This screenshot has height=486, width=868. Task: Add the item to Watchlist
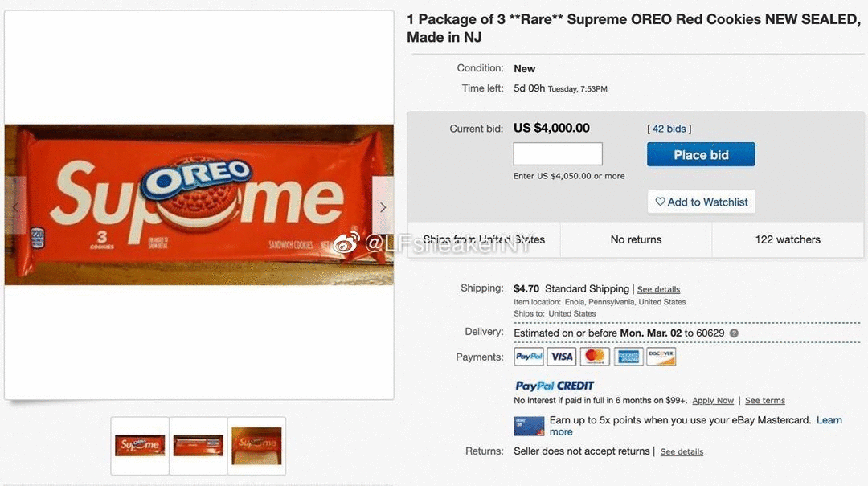coord(701,202)
